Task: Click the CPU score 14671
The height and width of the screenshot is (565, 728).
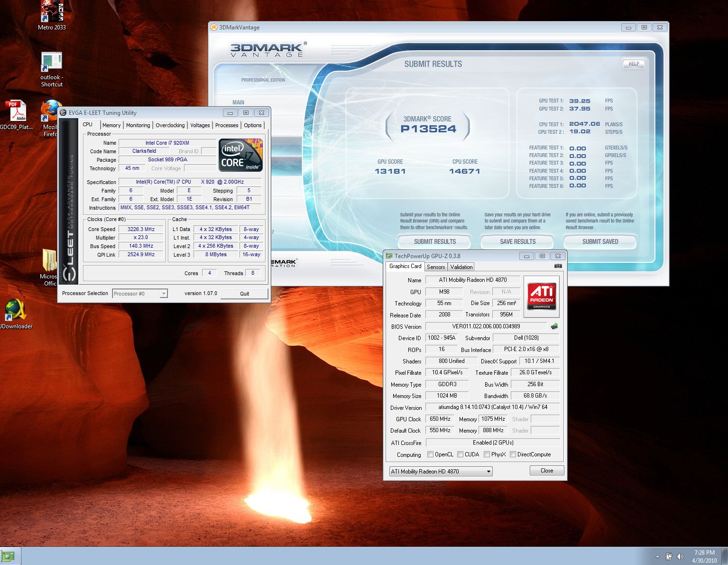Action: click(x=465, y=171)
